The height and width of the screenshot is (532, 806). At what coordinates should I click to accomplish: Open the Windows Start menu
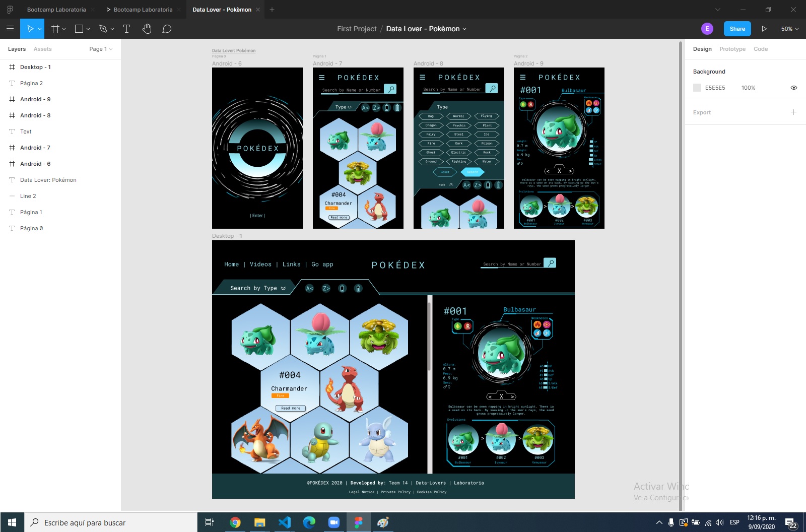pyautogui.click(x=12, y=522)
